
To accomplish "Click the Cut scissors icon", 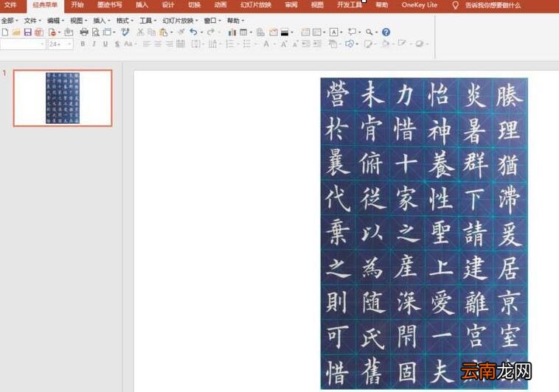I will coord(140,32).
